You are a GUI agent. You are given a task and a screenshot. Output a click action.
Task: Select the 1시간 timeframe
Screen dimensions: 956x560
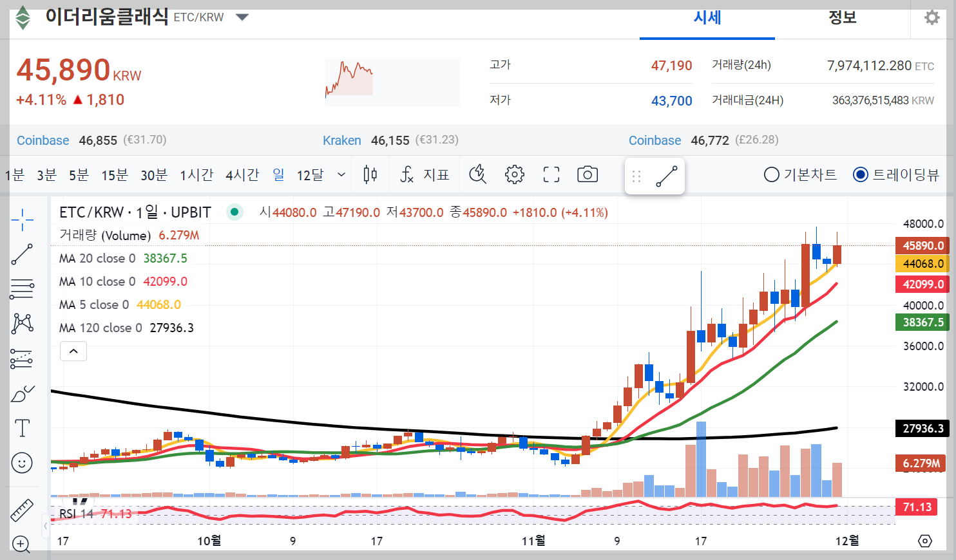point(196,175)
